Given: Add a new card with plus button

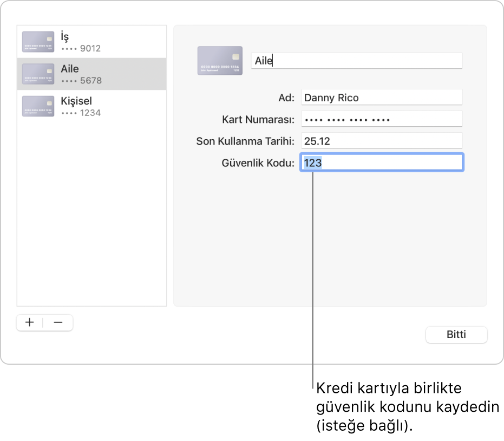Looking at the screenshot, I should [x=30, y=323].
